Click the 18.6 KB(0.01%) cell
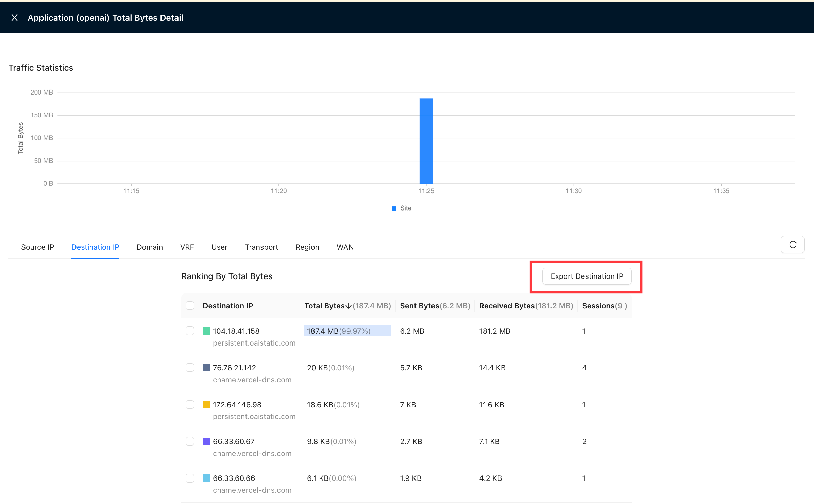 click(333, 405)
